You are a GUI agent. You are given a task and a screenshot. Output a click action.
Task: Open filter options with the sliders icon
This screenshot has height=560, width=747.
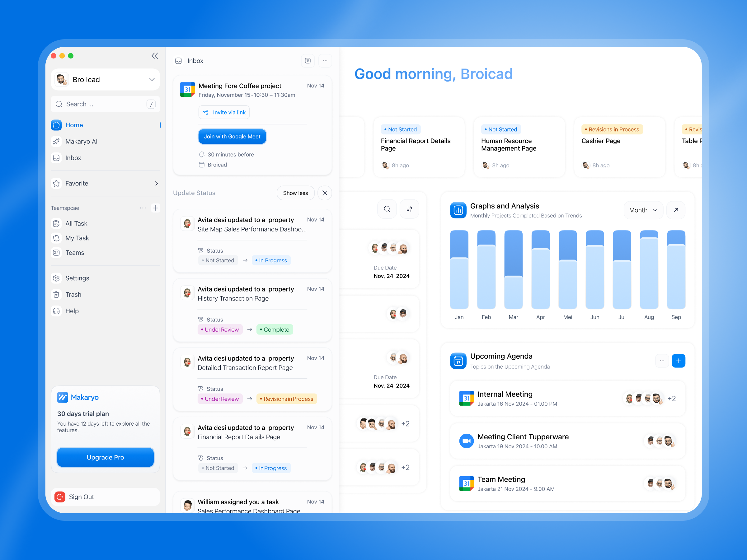point(409,209)
